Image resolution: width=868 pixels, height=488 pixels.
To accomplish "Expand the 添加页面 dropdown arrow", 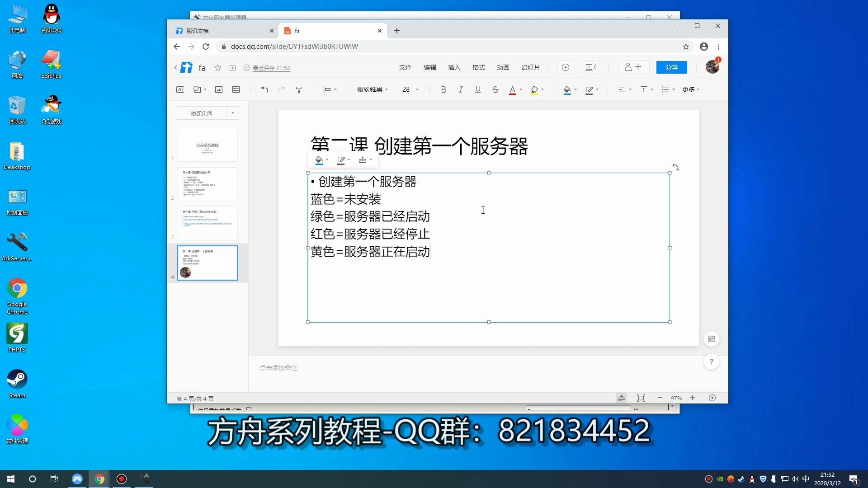I will coord(232,113).
